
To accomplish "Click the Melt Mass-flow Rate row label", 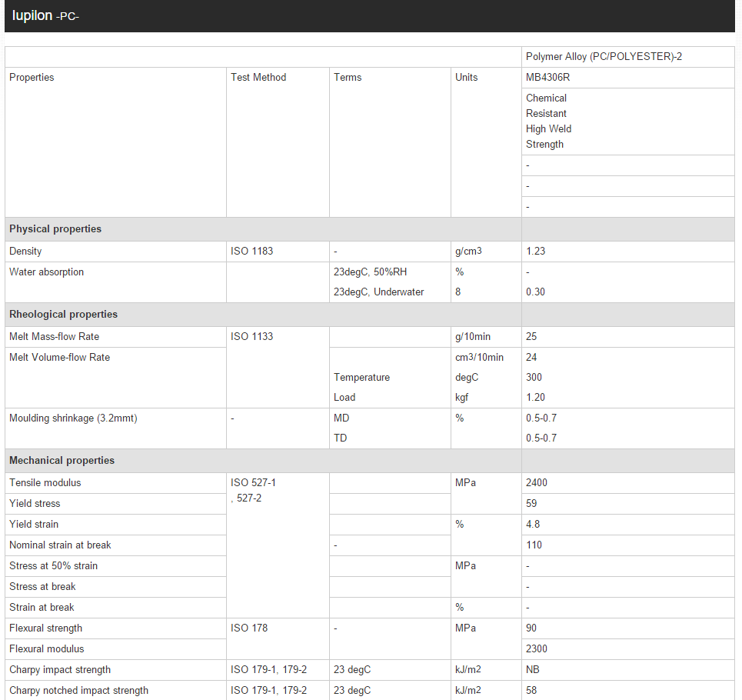I will 54,337.
